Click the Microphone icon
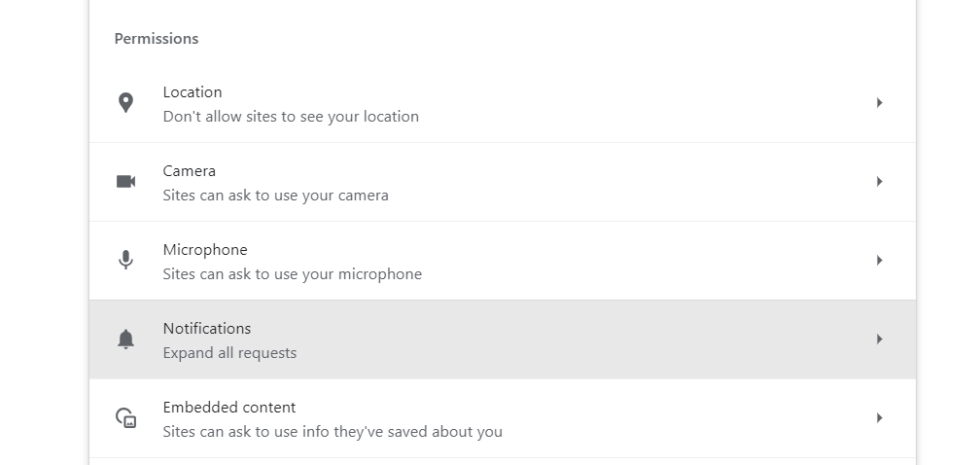Screen dimensions: 980x465 [x=125, y=261]
